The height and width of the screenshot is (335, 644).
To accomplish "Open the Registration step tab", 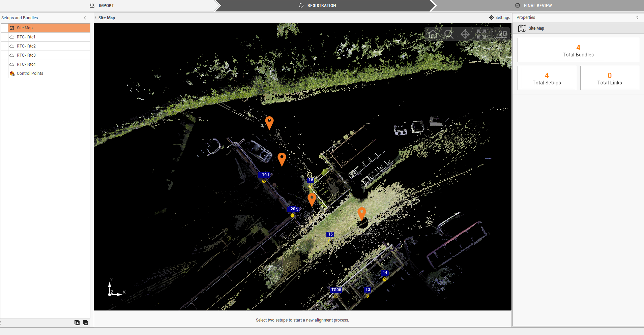I will (321, 6).
